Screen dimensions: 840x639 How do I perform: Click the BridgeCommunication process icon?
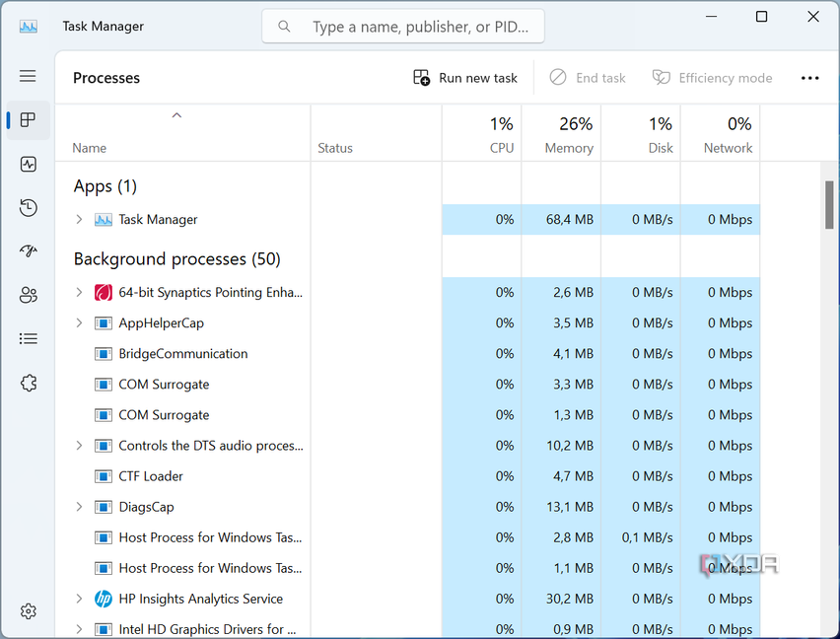coord(104,353)
